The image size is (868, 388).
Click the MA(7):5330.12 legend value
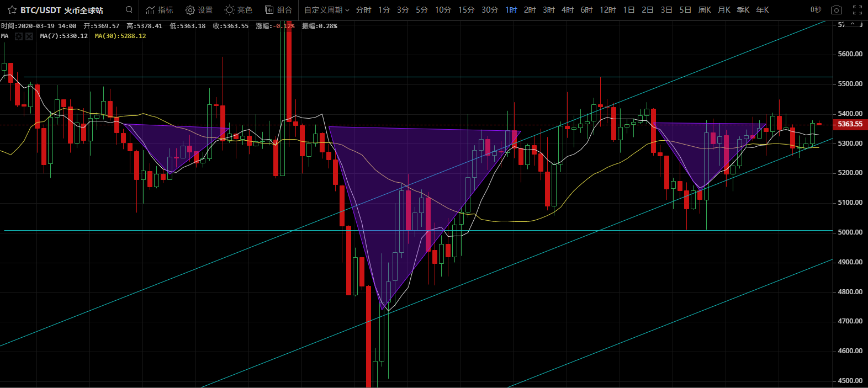[x=64, y=36]
